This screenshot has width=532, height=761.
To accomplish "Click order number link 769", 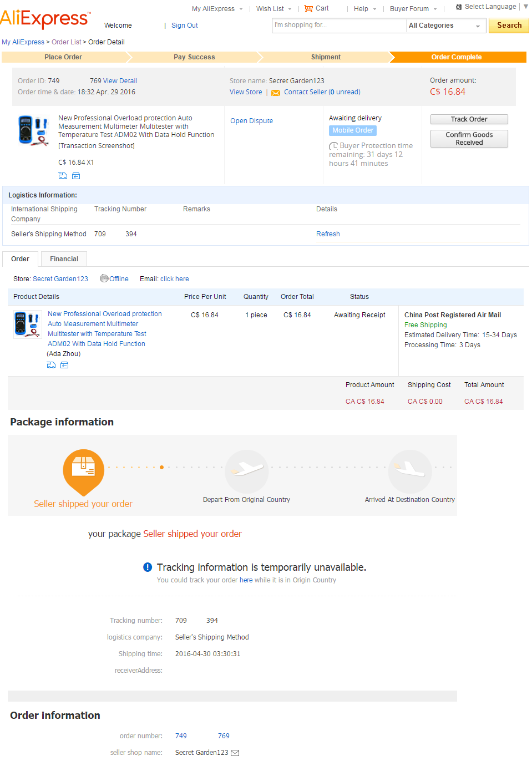I will point(224,736).
